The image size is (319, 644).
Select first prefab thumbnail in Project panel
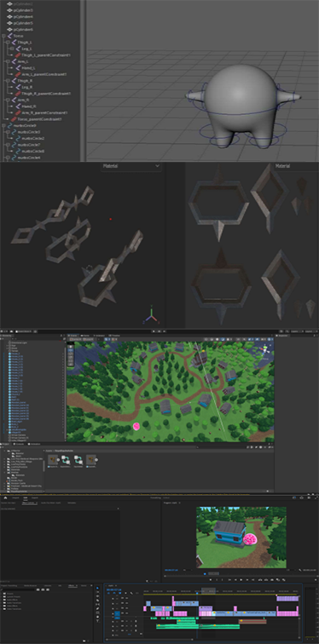point(52,460)
